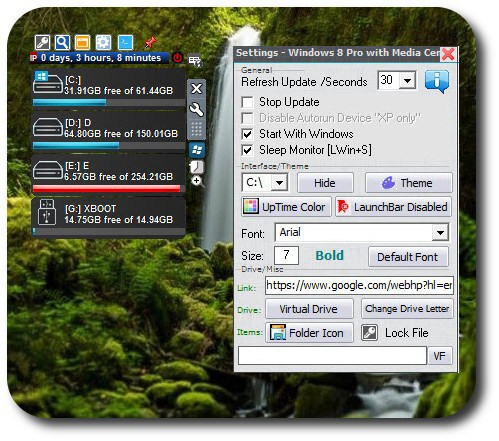Click the clock page icon on side strip
The width and height of the screenshot is (499, 441).
click(197, 167)
